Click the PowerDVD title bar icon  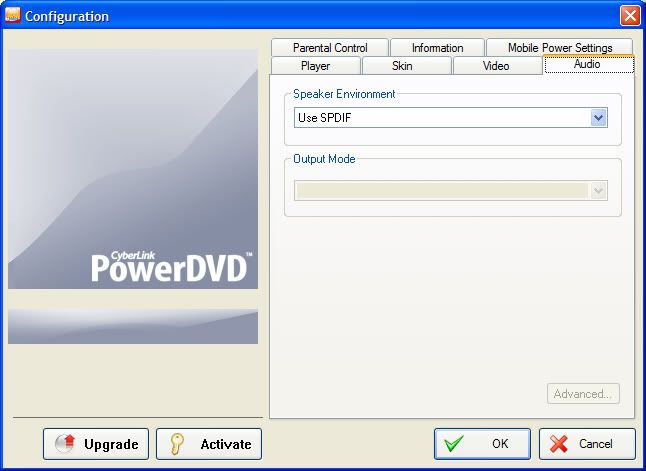12,15
